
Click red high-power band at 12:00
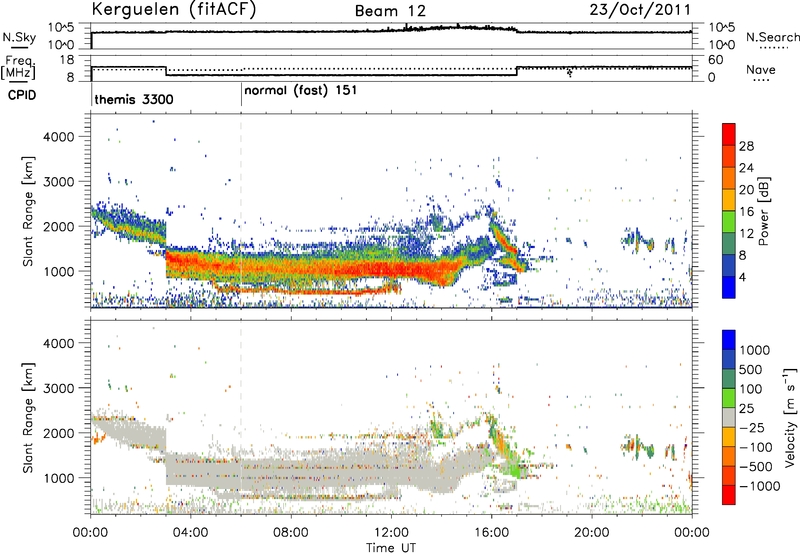[391, 269]
